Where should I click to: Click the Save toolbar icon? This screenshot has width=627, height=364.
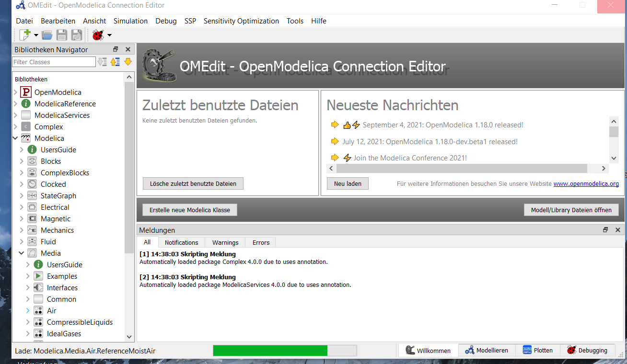pos(62,34)
